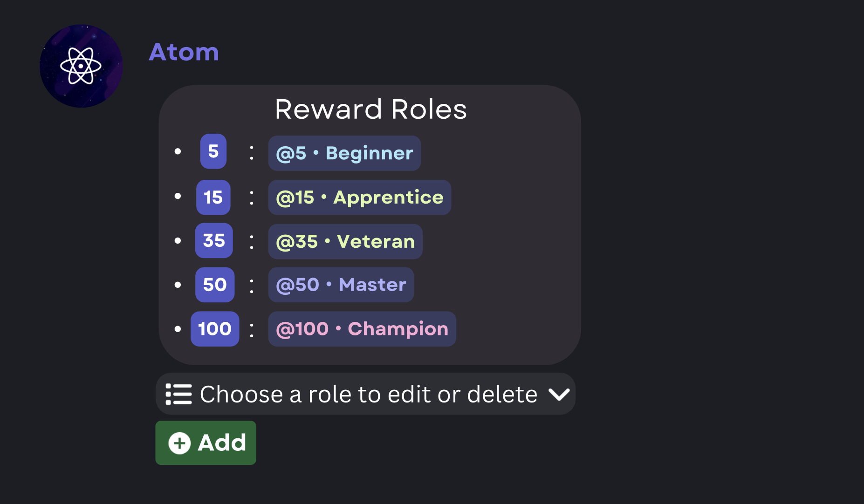Select the level 5 badge
This screenshot has height=504, width=864.
tap(213, 151)
